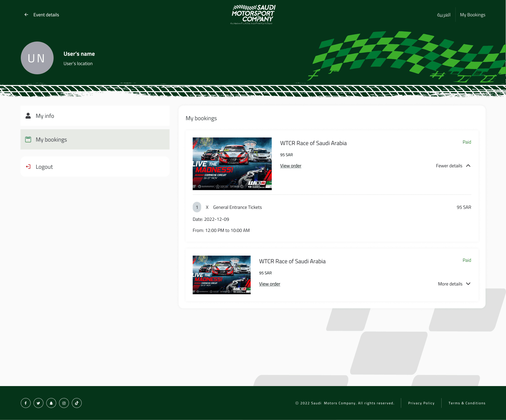The image size is (506, 420).
Task: Open the Terms & Conditions footer link
Action: 467,403
